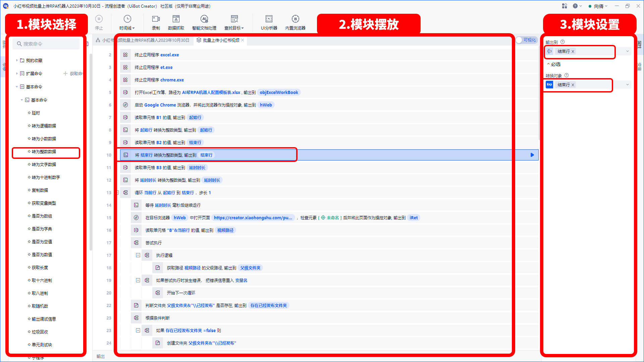Click the 创建文件夹 command icon
The width and height of the screenshot is (644, 362).
coord(158,343)
